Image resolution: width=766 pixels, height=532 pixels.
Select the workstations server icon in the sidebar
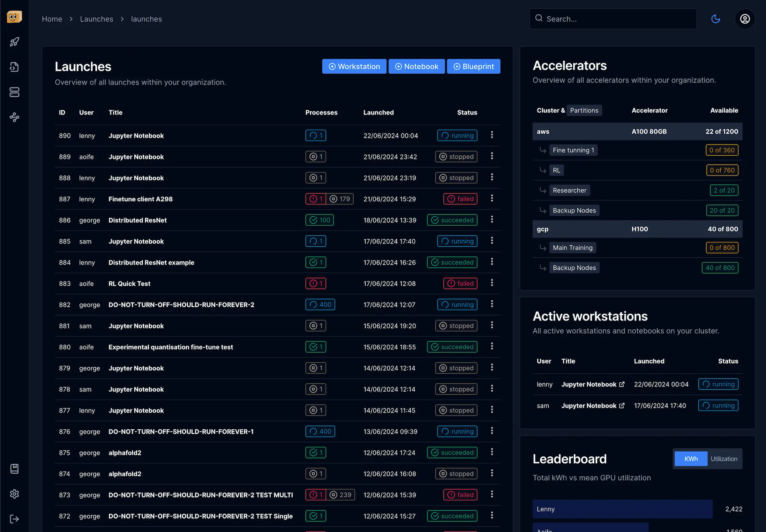(x=14, y=92)
